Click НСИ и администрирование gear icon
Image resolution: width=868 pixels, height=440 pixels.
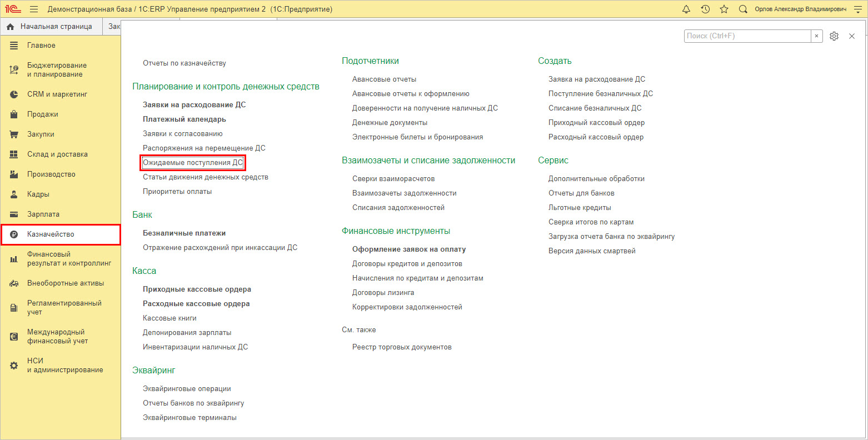[14, 366]
